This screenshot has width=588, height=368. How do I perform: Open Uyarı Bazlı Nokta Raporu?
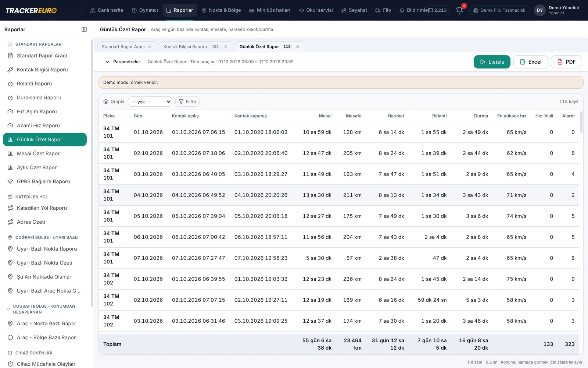(45, 249)
